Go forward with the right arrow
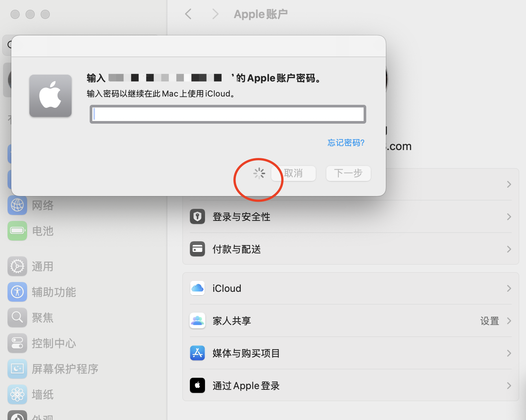The height and width of the screenshot is (420, 526). click(x=215, y=14)
